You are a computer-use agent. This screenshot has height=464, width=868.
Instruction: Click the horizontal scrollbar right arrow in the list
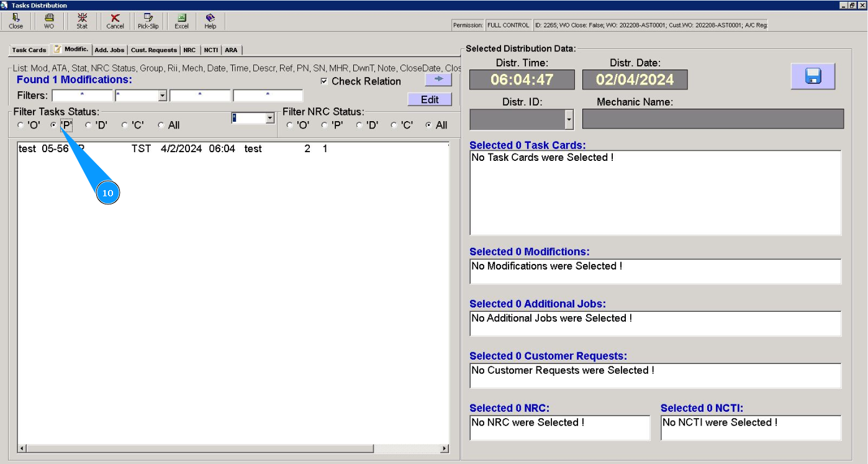(x=445, y=448)
